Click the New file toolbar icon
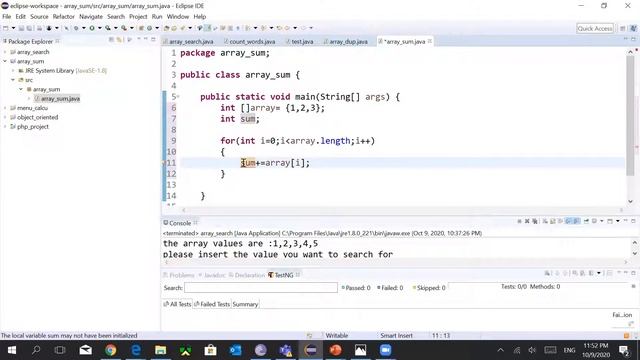The image size is (640, 360). [x=6, y=28]
